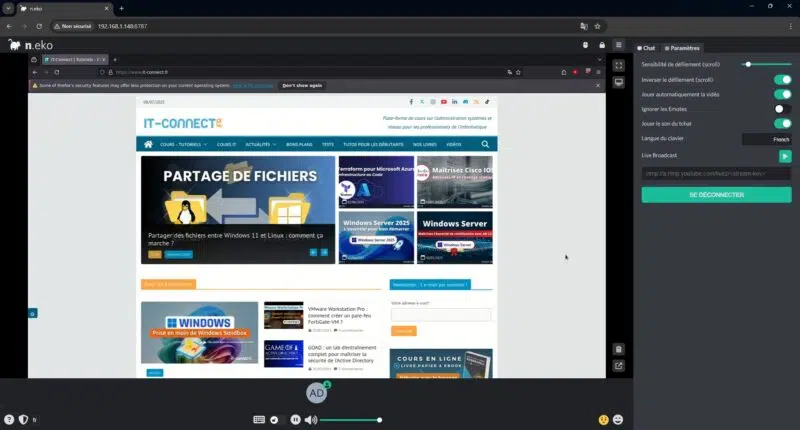Bookmark page with remote Firefox star icon
The width and height of the screenshot is (800, 430).
(x=518, y=72)
